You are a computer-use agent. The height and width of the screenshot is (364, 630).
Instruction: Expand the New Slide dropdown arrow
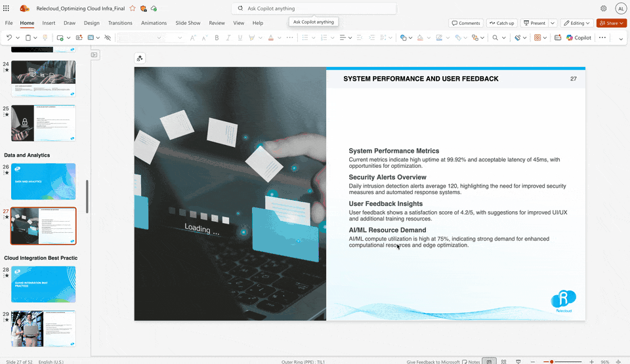[x=69, y=38]
